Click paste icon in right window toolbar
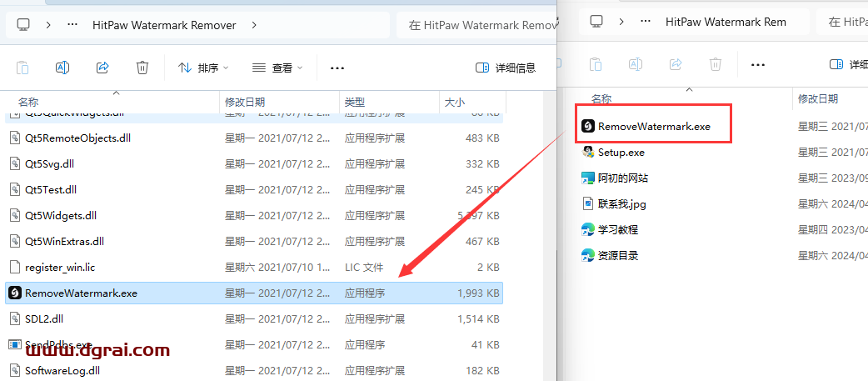This screenshot has width=868, height=381. point(596,64)
